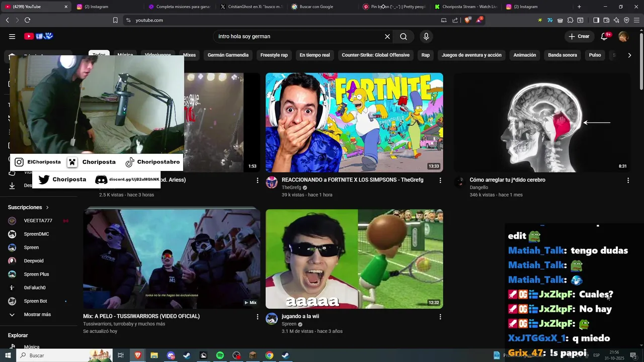Open Spreen avatar beside 'jugando a la wii'

coord(272,319)
